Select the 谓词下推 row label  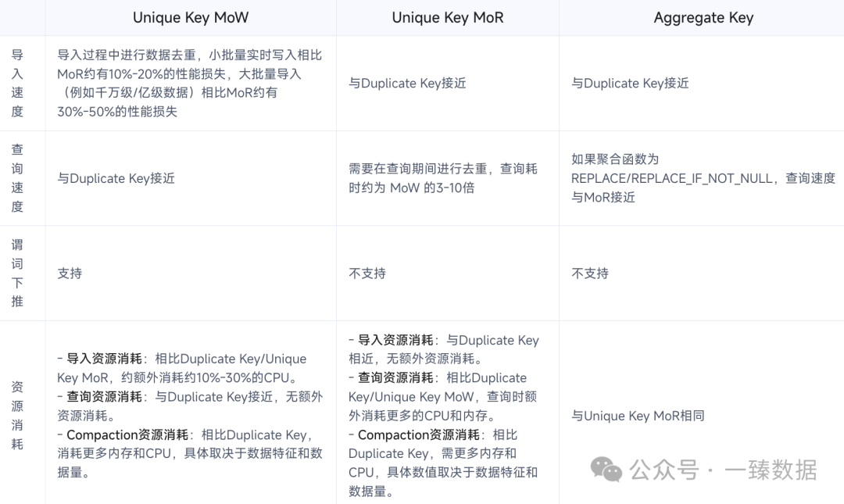[17, 273]
